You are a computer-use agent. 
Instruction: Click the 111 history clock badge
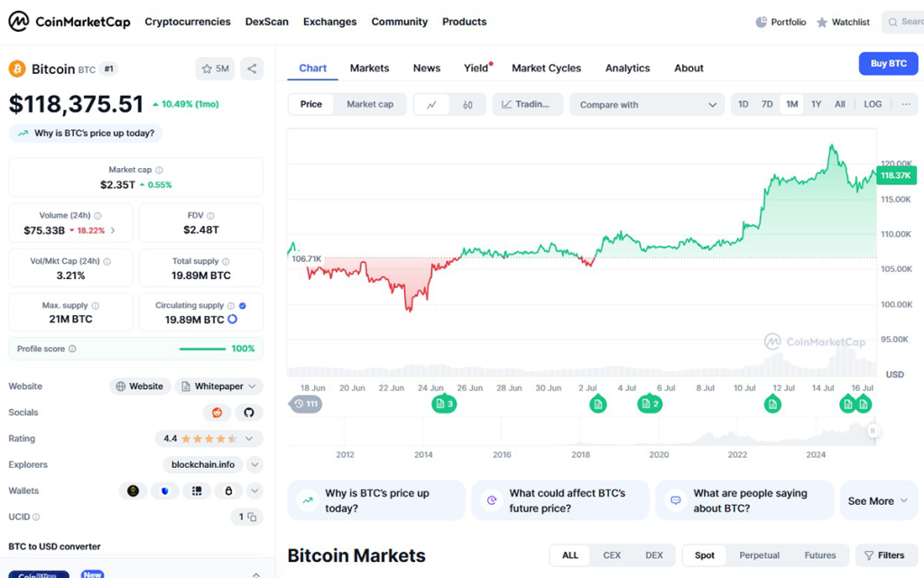coord(305,404)
